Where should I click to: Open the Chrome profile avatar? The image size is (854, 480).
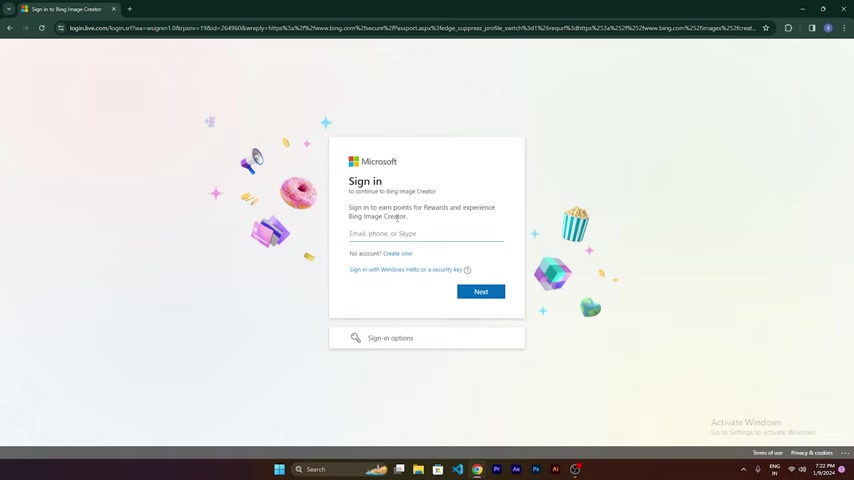tap(828, 28)
